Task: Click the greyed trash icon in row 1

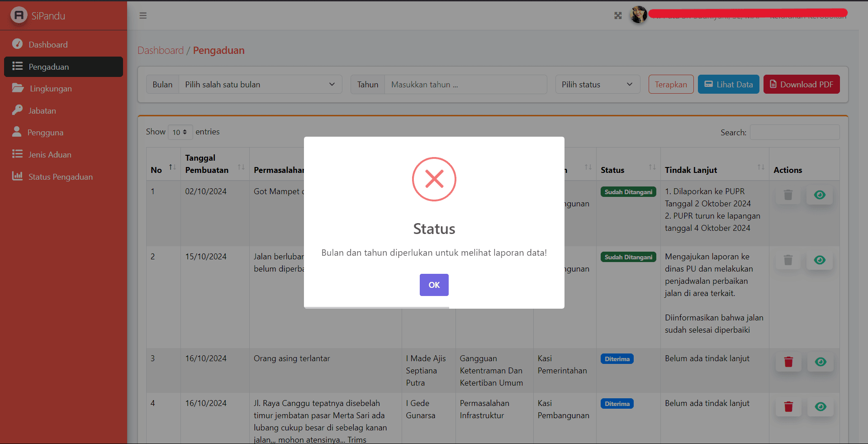Action: click(788, 195)
